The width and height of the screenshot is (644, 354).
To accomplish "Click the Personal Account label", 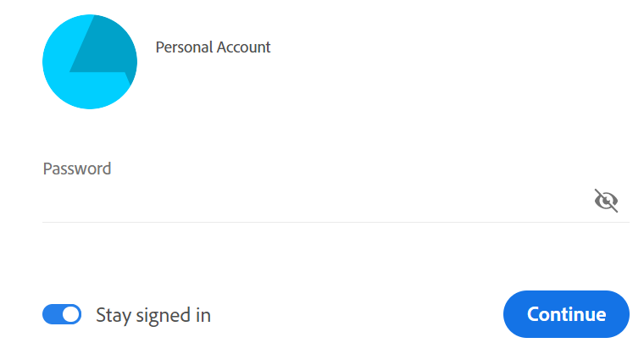I will coord(213,47).
